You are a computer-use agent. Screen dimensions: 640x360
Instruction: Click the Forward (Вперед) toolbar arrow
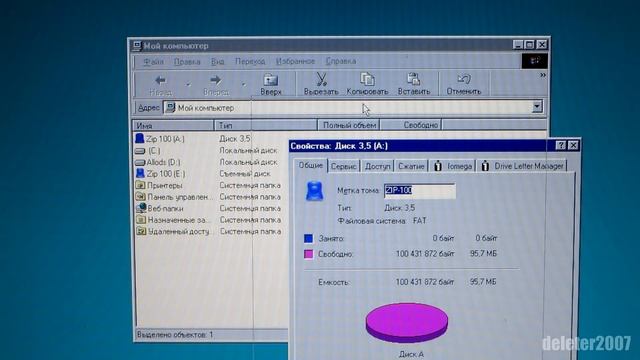click(216, 80)
